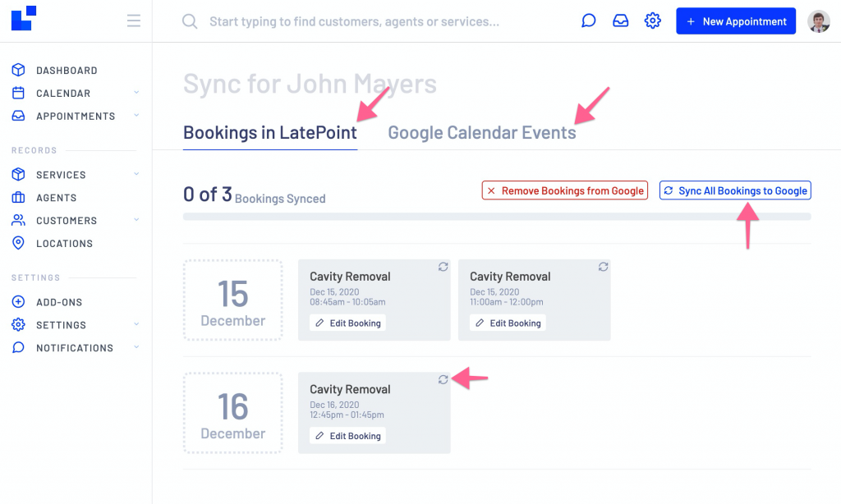Click Sync All Bookings to Google
The height and width of the screenshot is (504, 841).
pyautogui.click(x=735, y=190)
